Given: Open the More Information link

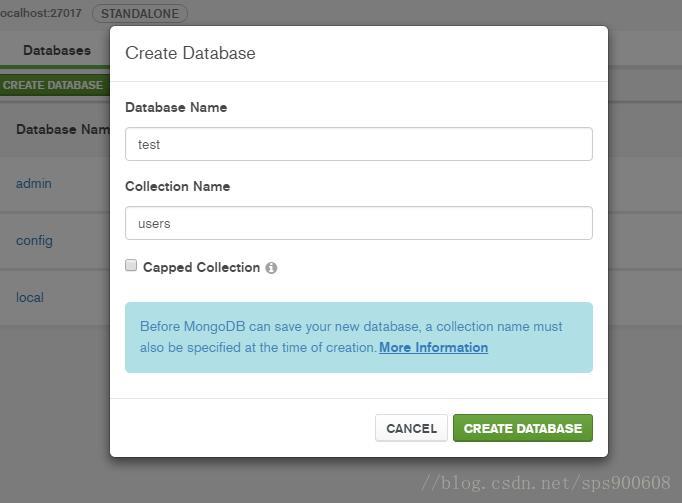Looking at the screenshot, I should tap(433, 347).
